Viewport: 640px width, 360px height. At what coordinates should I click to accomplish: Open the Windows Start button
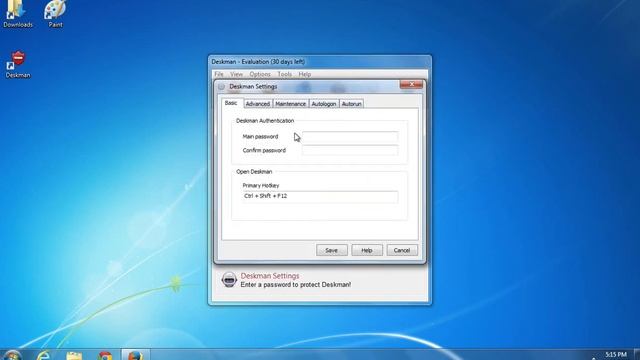pyautogui.click(x=12, y=355)
